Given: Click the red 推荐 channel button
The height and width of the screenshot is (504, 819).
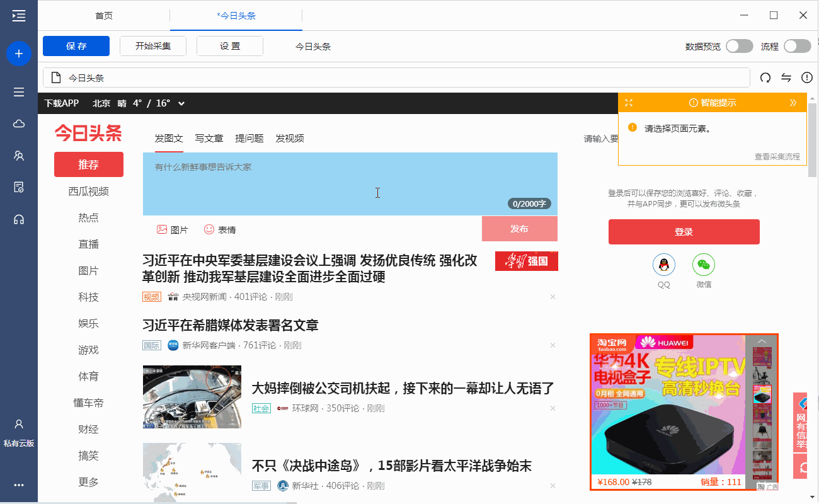Looking at the screenshot, I should [89, 164].
